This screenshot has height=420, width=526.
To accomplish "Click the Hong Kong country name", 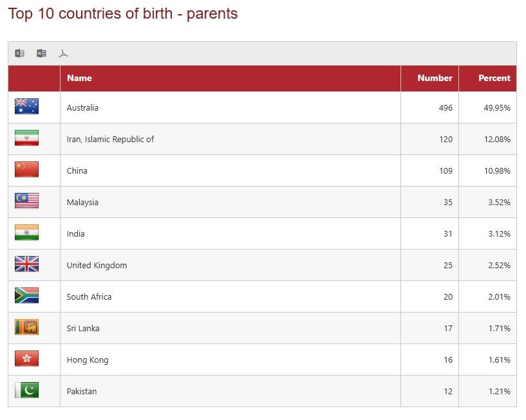I will pos(88,360).
